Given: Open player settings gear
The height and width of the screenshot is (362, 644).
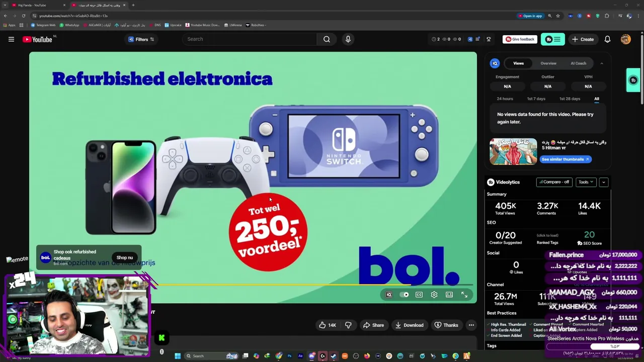Looking at the screenshot, I should coord(434,295).
